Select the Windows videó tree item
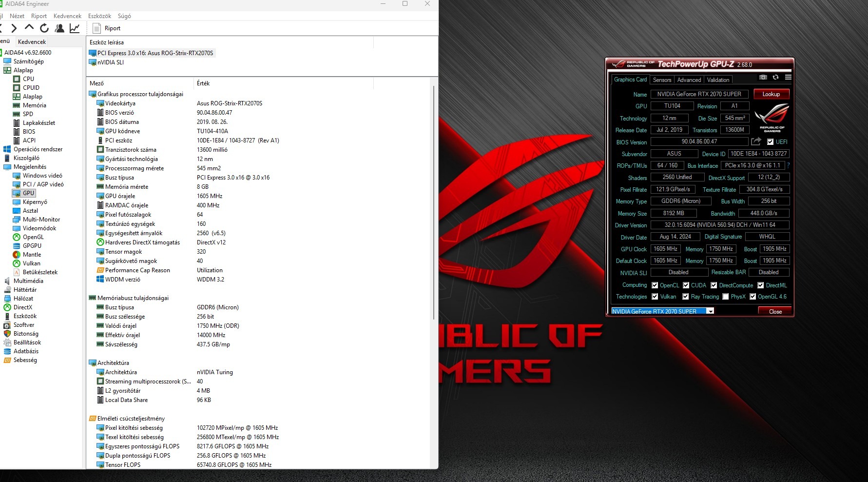The width and height of the screenshot is (868, 482). tap(42, 176)
